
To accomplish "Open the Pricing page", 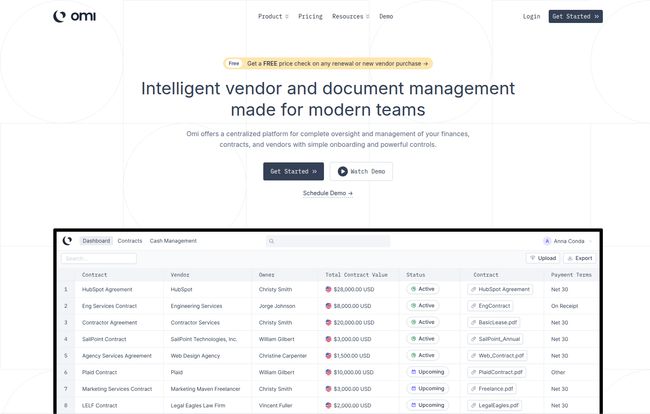I will tap(310, 16).
